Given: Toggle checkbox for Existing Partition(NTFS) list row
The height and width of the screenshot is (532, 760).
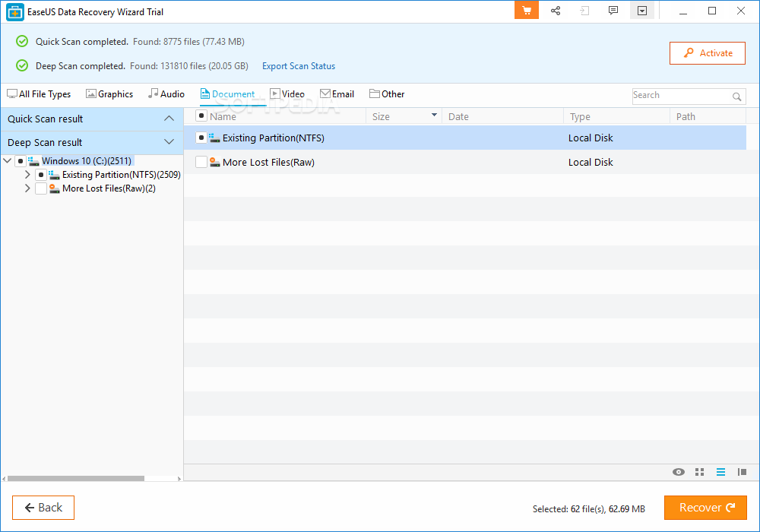Looking at the screenshot, I should pyautogui.click(x=201, y=138).
